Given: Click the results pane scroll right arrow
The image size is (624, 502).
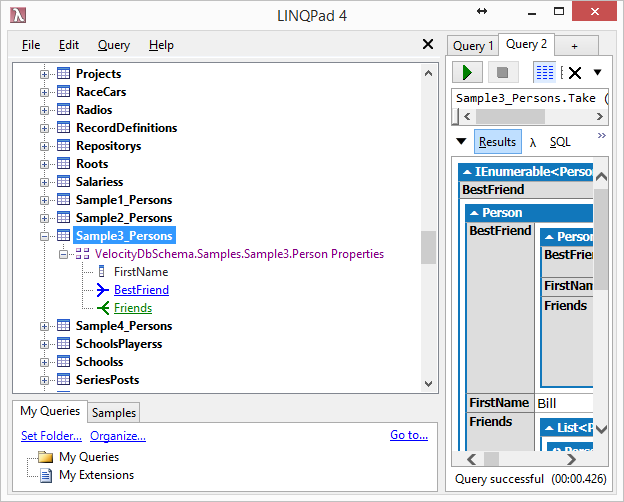Looking at the screenshot, I should pos(571,460).
